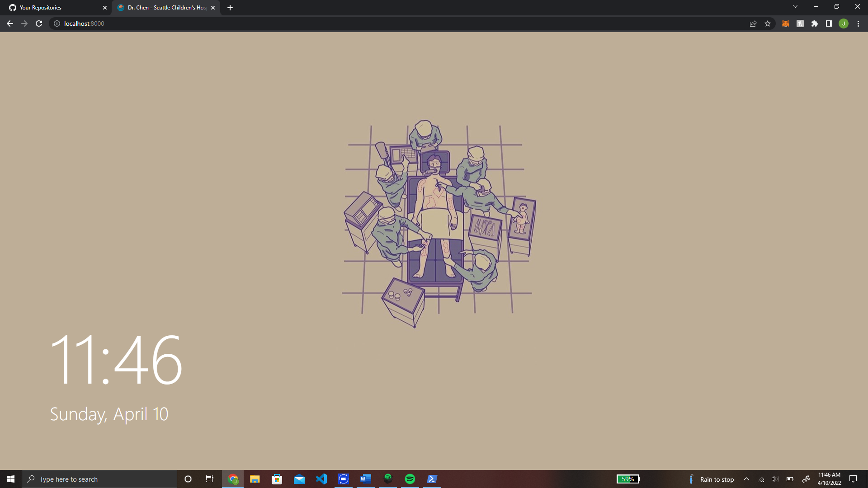Viewport: 868px width, 488px height.
Task: View site information for localhost
Action: 57,23
